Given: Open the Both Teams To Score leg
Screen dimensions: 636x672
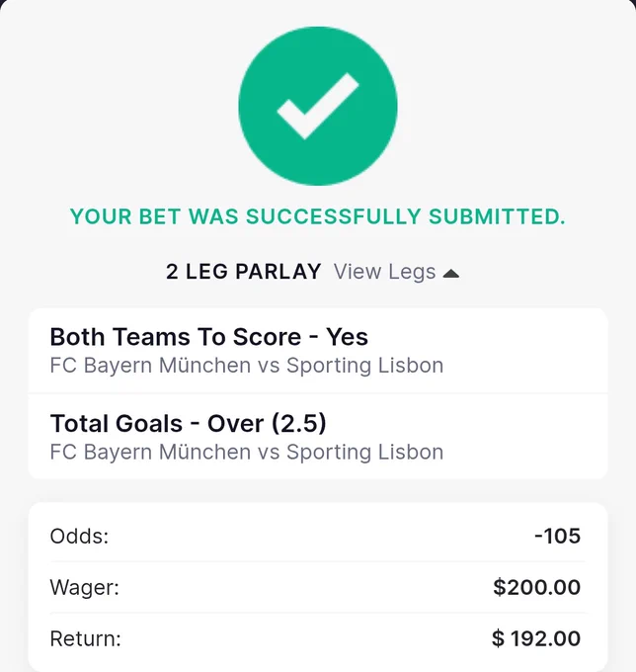Looking at the screenshot, I should click(x=318, y=351).
